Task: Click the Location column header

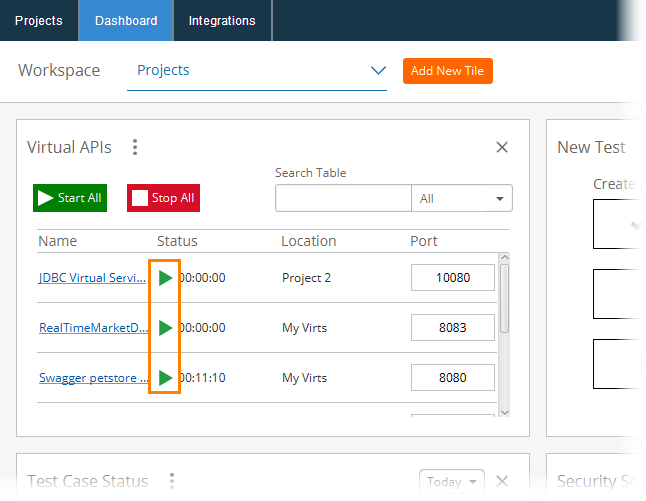Action: pos(309,241)
